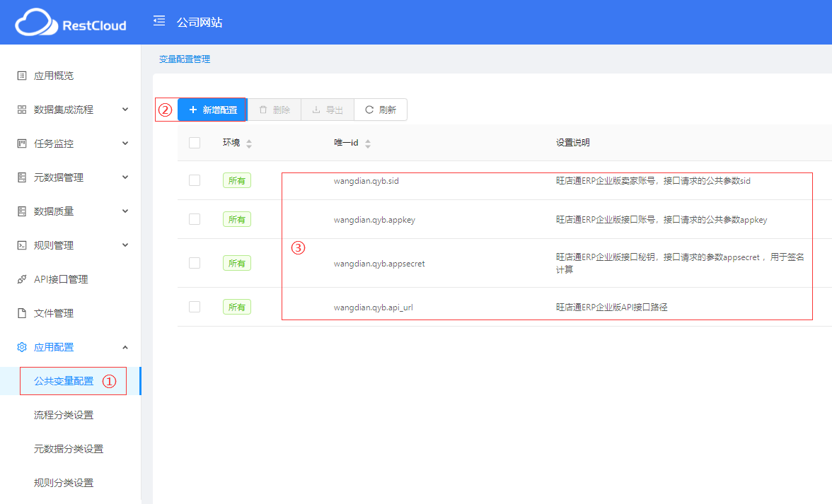Click the 刷新 refresh button
The height and width of the screenshot is (504, 832).
[381, 110]
